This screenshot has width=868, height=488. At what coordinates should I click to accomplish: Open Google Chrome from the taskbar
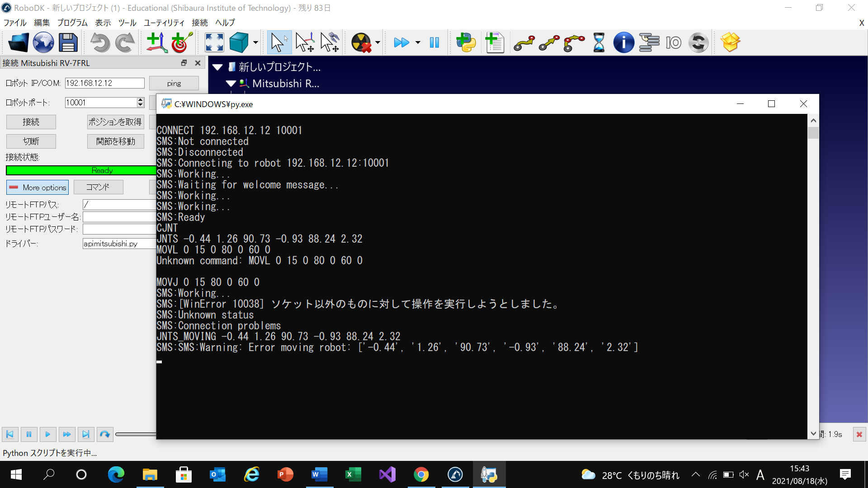coord(421,474)
